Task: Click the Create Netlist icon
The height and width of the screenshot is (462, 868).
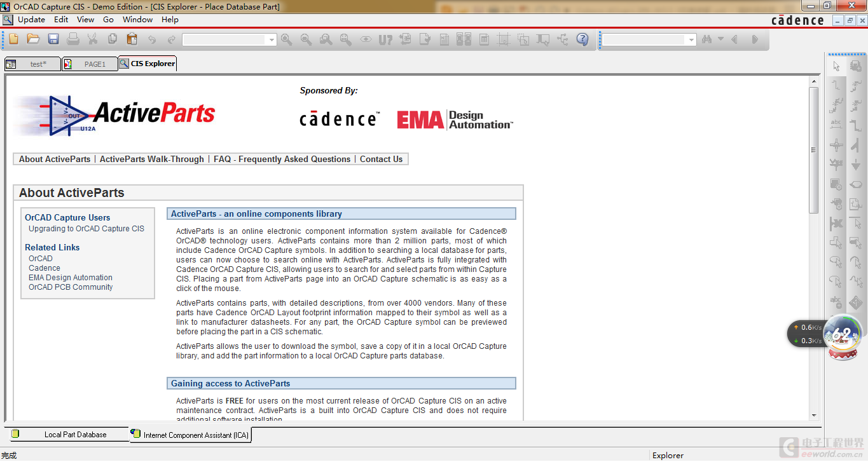Action: pos(444,39)
